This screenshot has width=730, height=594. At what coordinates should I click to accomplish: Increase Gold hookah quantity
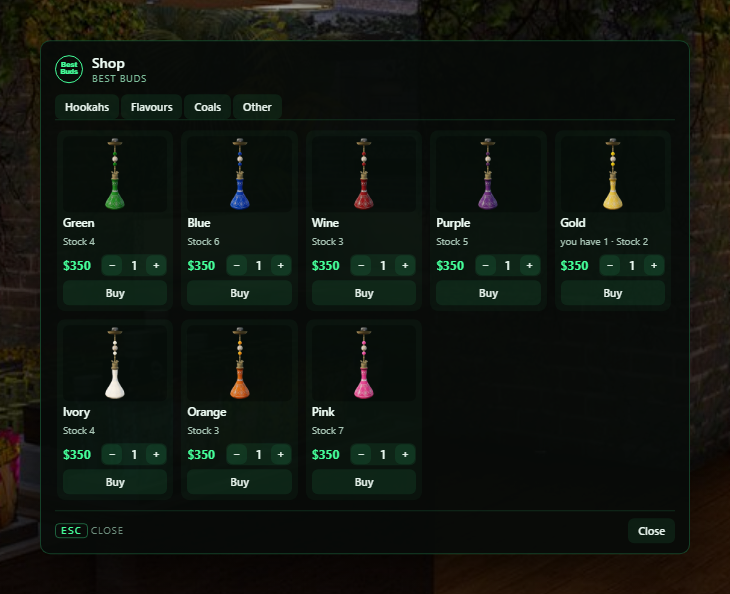tap(654, 265)
